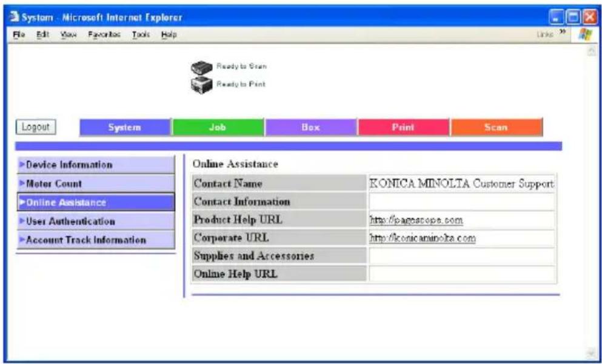Select Online Assistance in the sidebar

tap(96, 202)
